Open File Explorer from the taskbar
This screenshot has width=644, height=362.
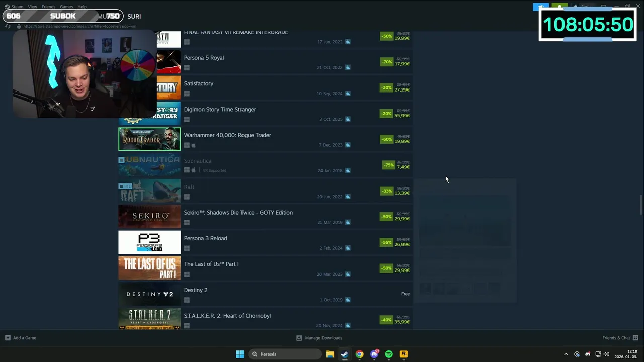330,354
